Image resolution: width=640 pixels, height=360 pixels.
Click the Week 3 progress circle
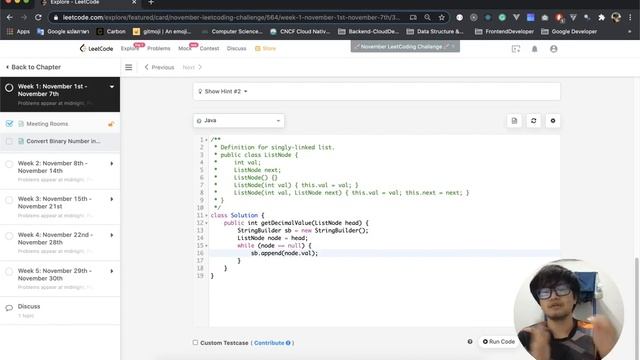pyautogui.click(x=9, y=200)
